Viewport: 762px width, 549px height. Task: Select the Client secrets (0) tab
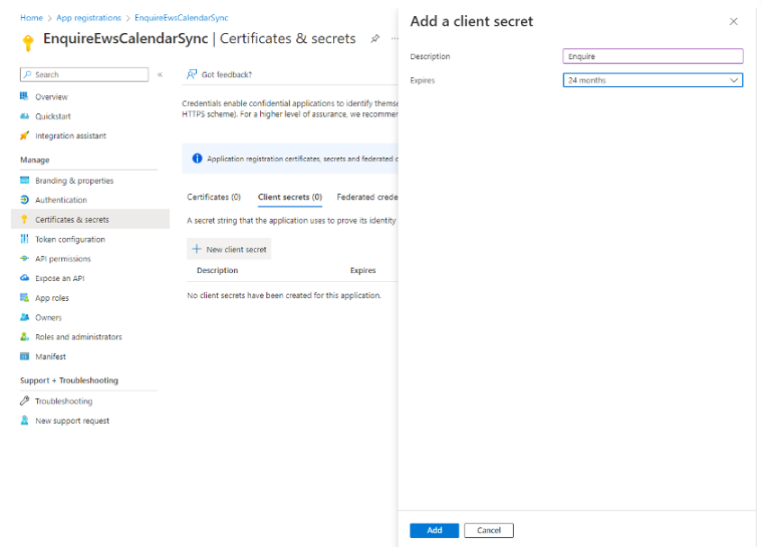click(x=290, y=197)
